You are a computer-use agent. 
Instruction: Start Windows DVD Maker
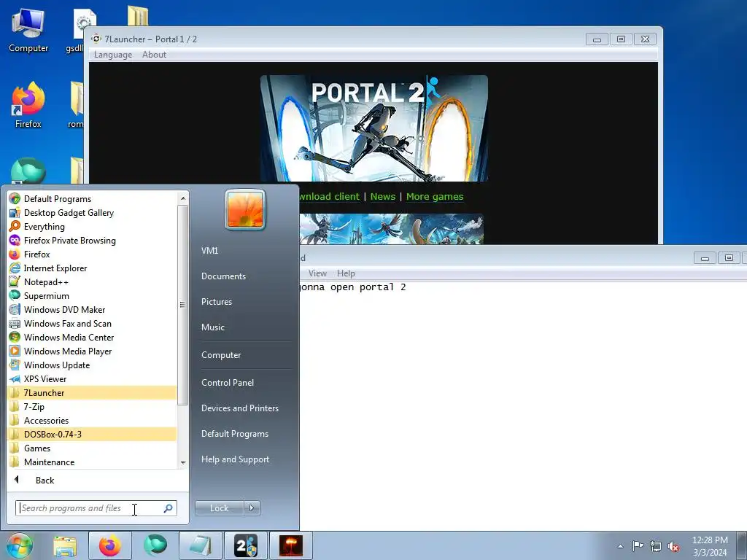click(x=93, y=309)
